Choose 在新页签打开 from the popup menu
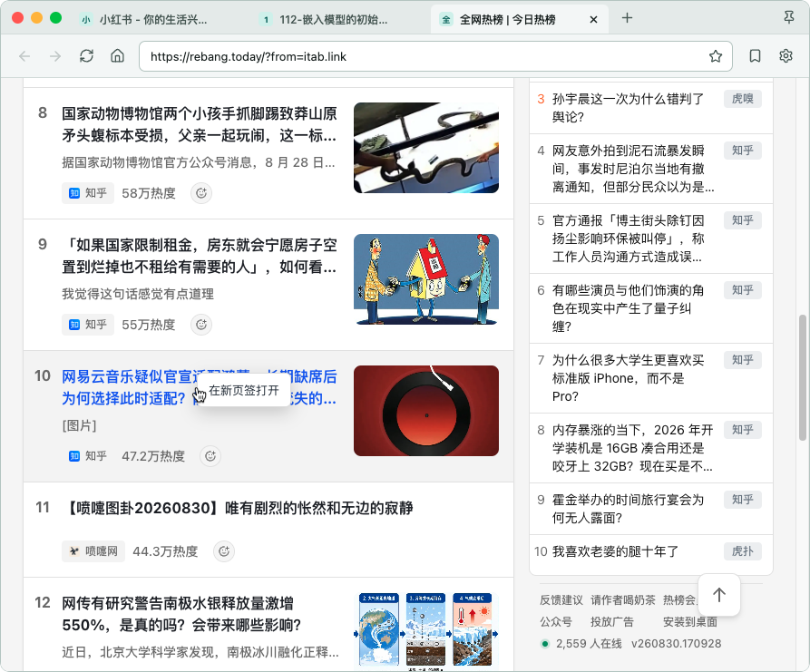This screenshot has height=672, width=810. [x=244, y=391]
